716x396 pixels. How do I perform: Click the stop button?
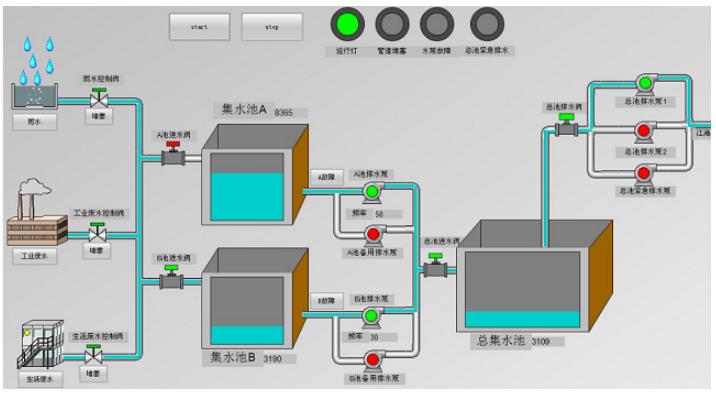coord(272,27)
